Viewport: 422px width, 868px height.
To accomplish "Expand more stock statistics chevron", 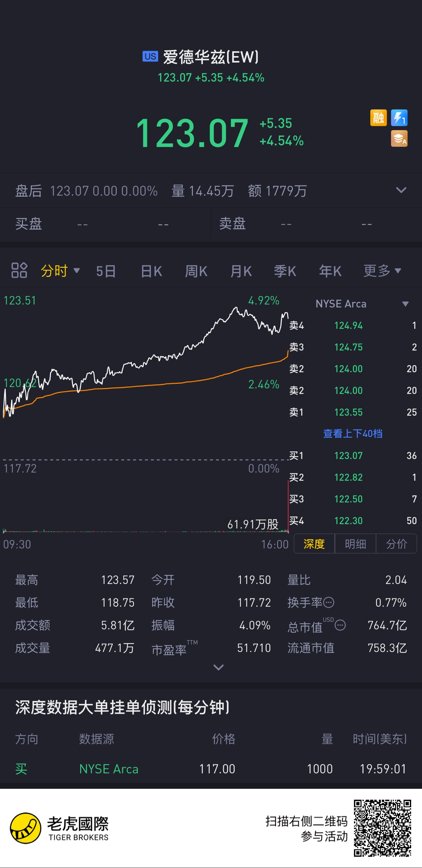I will click(218, 667).
